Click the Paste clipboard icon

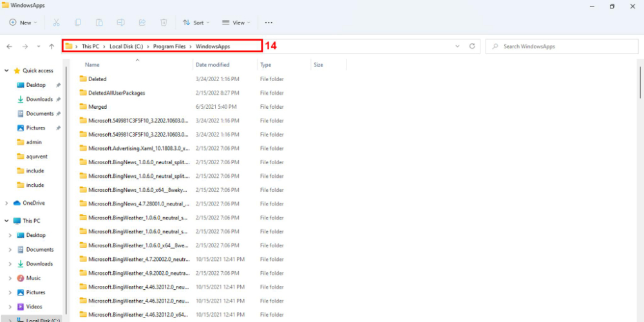click(99, 23)
